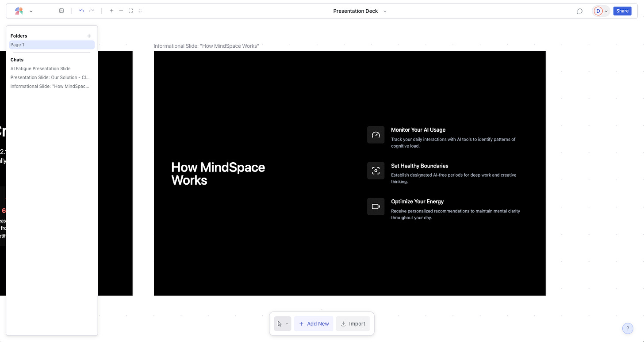Click the colorful app logo icon
Viewport: 644px width, 342px height.
click(x=19, y=11)
